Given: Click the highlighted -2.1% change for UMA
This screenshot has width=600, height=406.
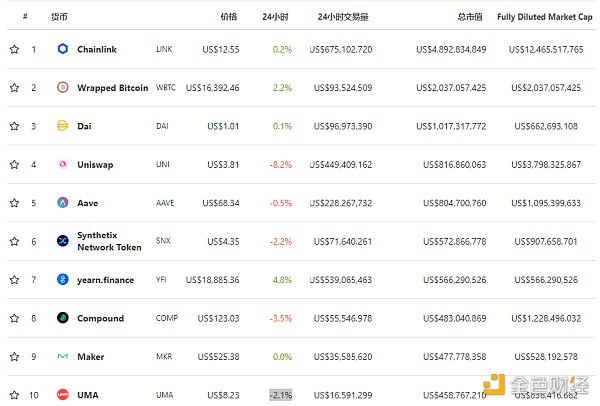Looking at the screenshot, I should tap(281, 395).
